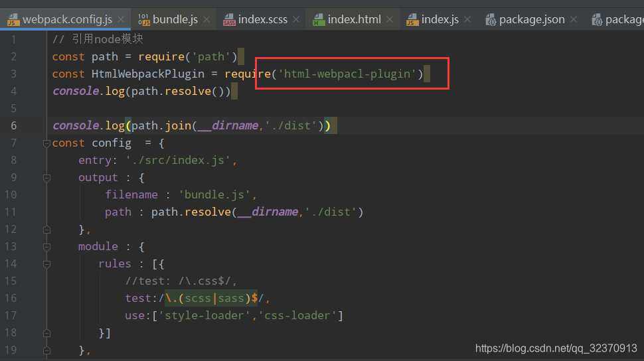Collapse the rules array fold marker at line 14
This screenshot has width=644, height=361.
pos(46,264)
